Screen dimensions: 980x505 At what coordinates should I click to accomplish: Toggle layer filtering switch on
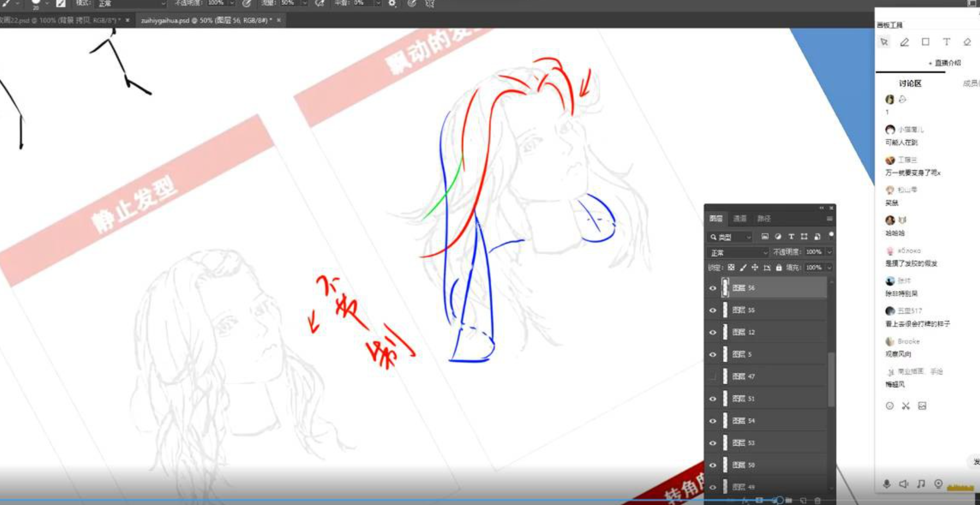coord(831,235)
